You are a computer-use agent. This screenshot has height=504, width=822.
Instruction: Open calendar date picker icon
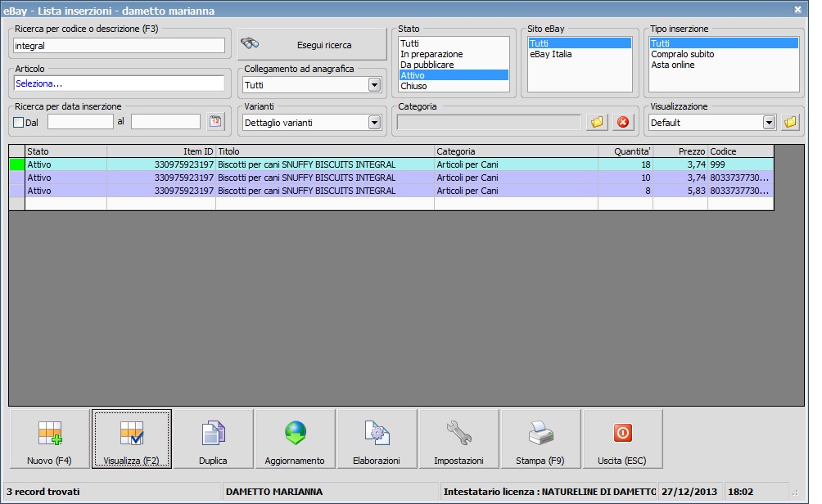click(215, 122)
